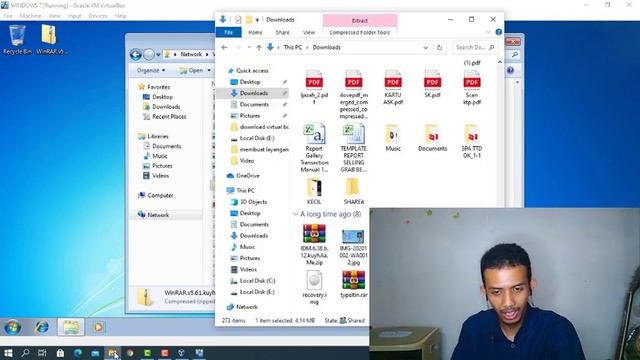
Task: Open the Compressed Folder Tools tab
Action: click(360, 32)
